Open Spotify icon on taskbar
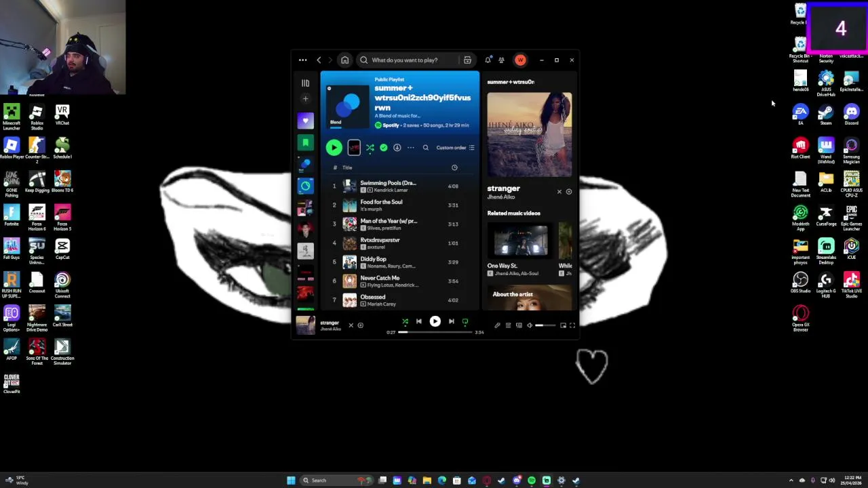 click(532, 481)
